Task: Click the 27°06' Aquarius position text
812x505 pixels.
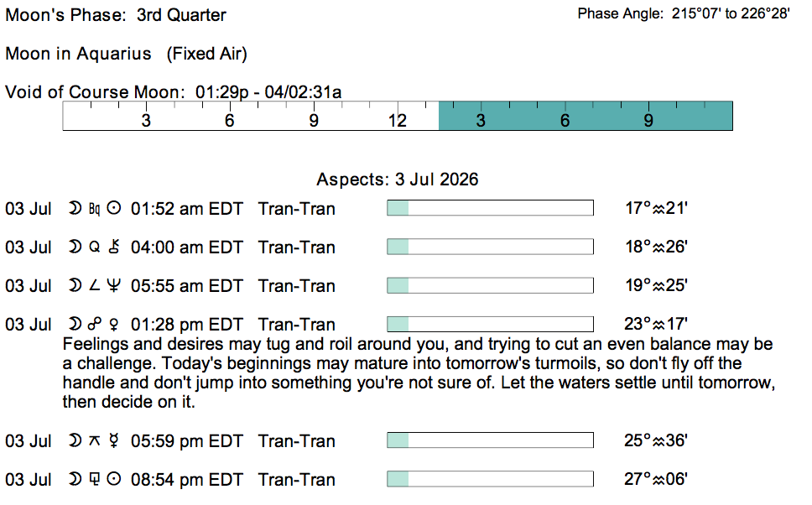Action: 656,479
